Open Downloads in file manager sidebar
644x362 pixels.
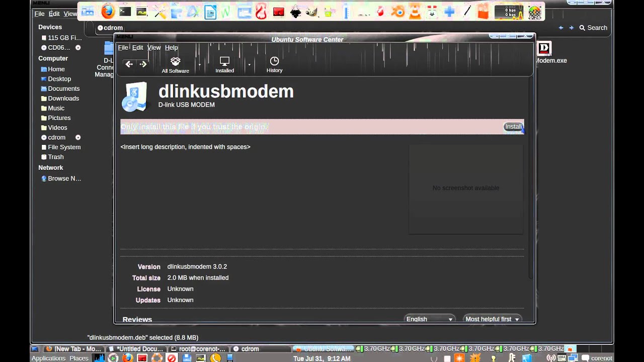click(60, 99)
